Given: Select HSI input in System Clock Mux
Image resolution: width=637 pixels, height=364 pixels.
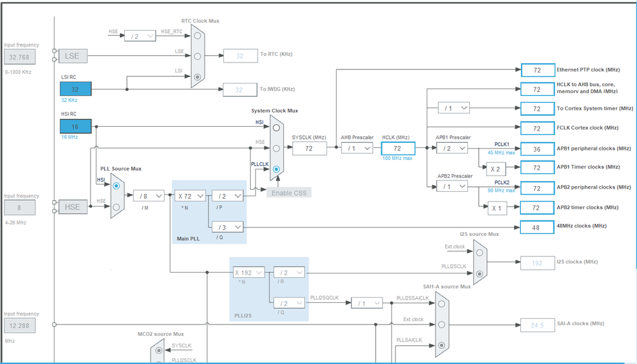Looking at the screenshot, I should click(x=276, y=127).
